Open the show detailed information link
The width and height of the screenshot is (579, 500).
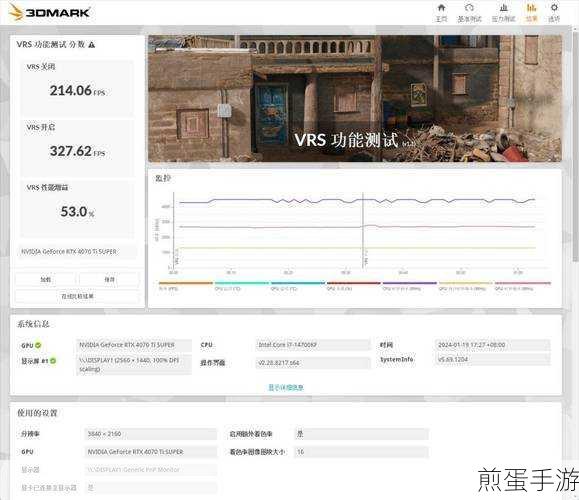point(285,387)
